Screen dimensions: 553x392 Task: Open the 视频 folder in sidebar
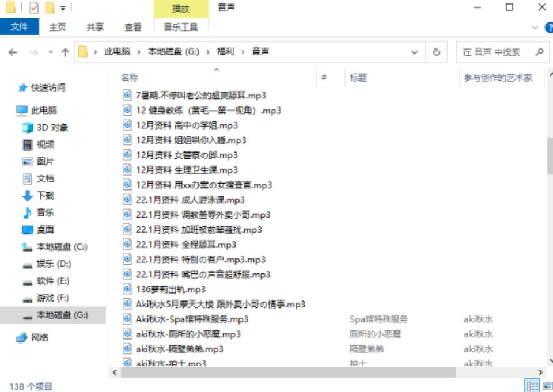coord(38,144)
